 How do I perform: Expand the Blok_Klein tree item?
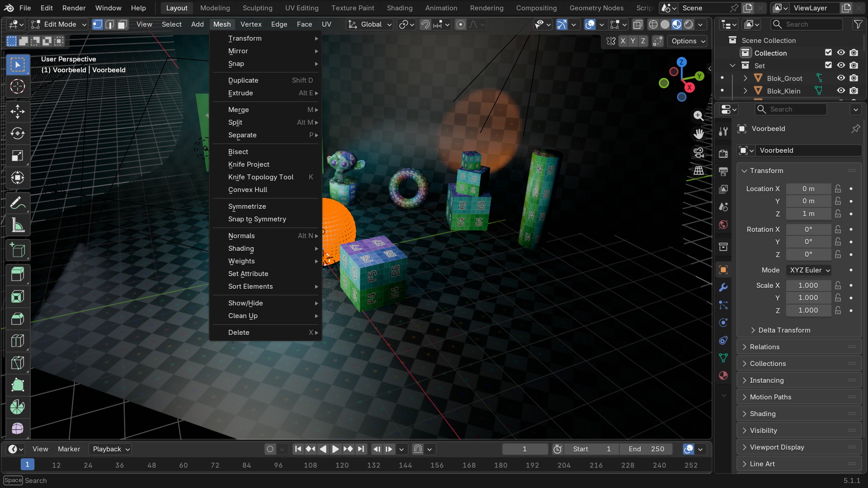point(745,91)
